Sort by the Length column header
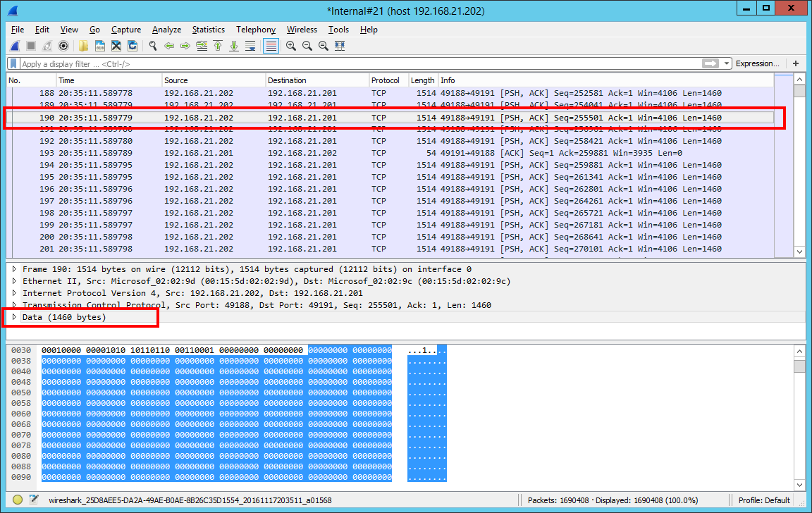This screenshot has height=513, width=812. point(423,80)
